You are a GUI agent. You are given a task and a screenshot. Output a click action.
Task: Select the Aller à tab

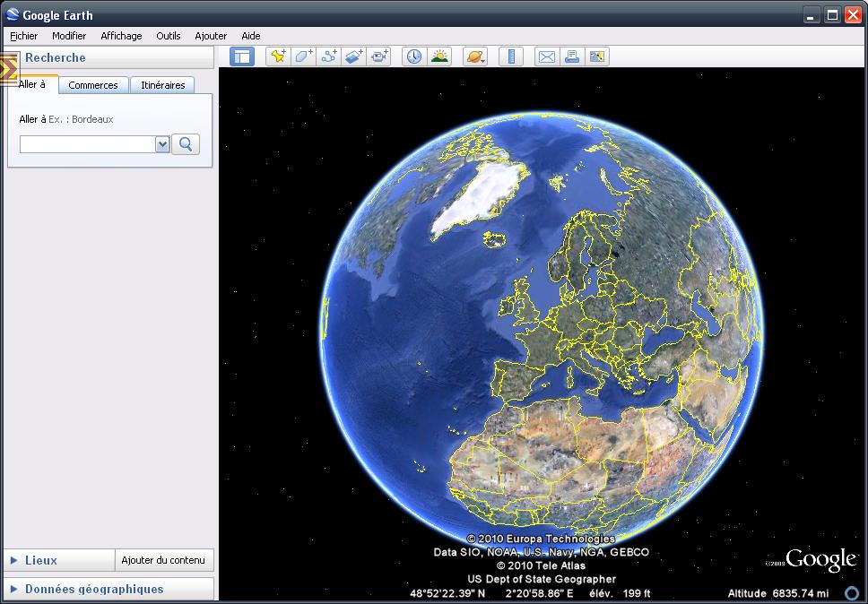click(x=32, y=84)
